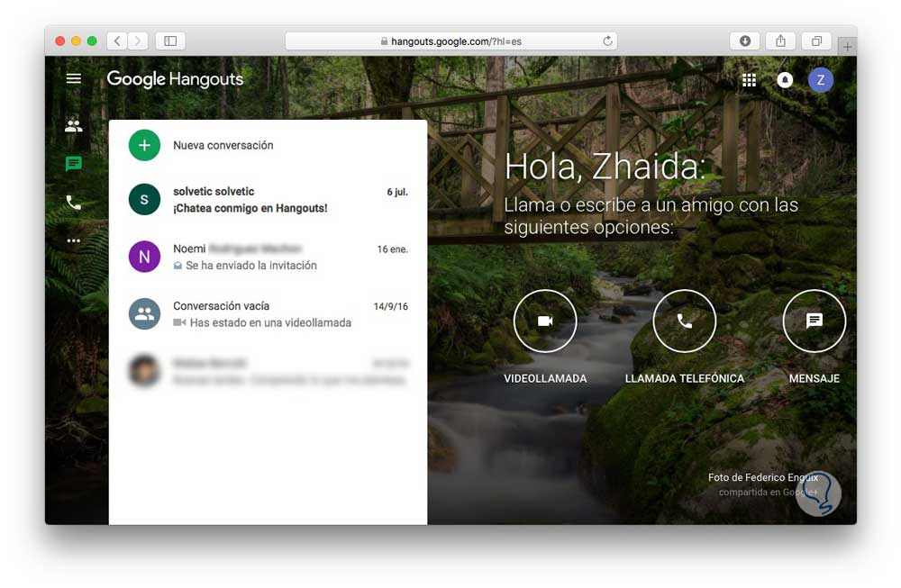Toggle Safari sidebar button
The height and width of the screenshot is (588, 901).
point(170,41)
